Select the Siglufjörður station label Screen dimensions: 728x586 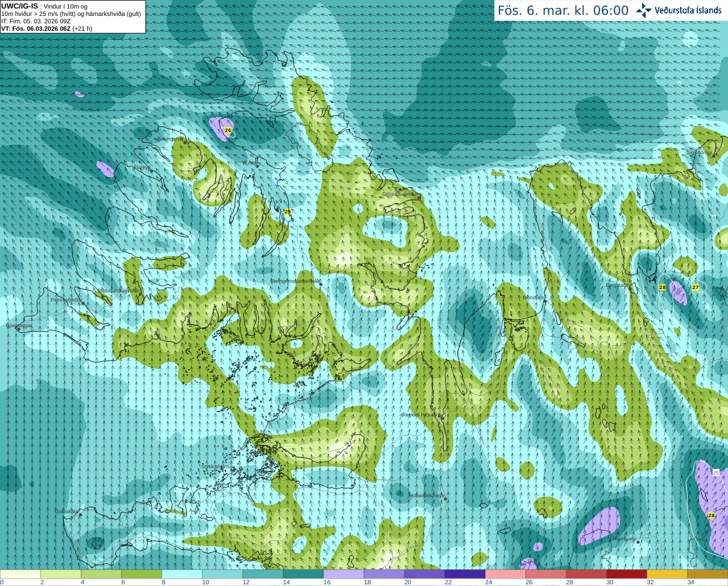pos(699,152)
